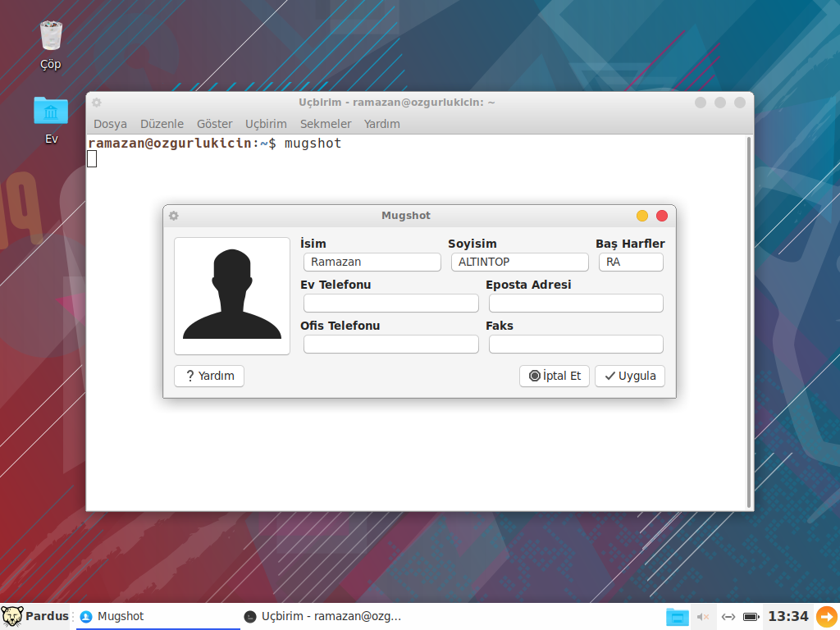This screenshot has width=840, height=630.
Task: Click the Soyisim field containing ALTINTOP
Action: click(519, 262)
